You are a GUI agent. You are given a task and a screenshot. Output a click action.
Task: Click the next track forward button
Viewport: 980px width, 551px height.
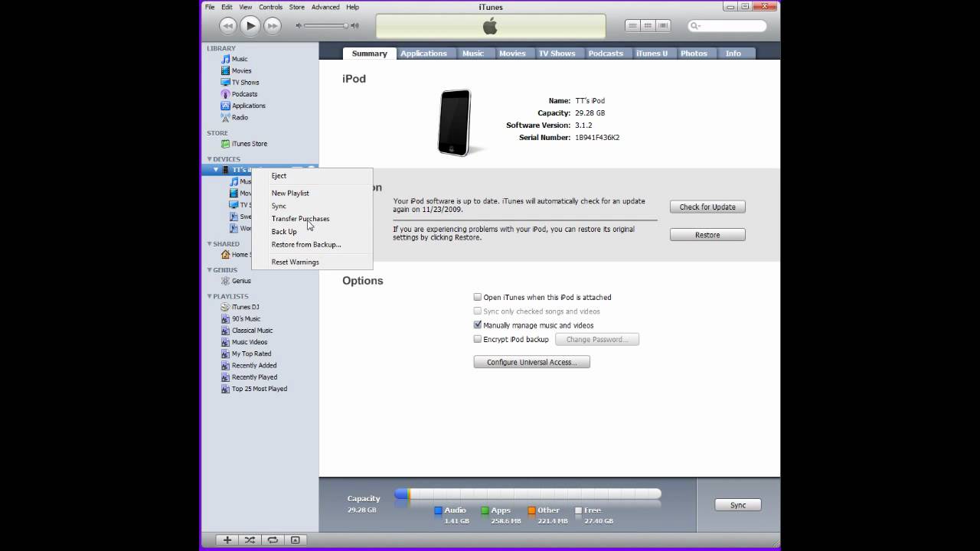(x=272, y=25)
